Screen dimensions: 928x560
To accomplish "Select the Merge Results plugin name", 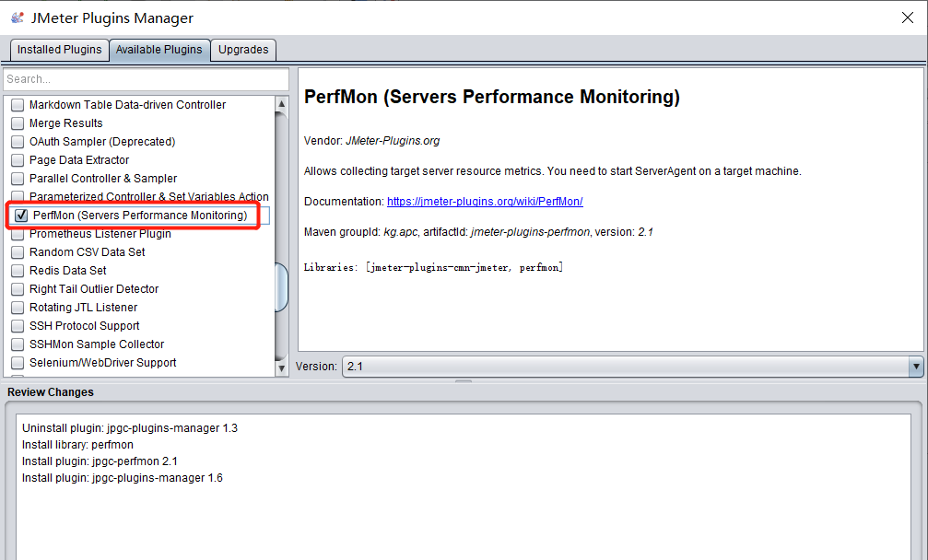I will coord(65,123).
